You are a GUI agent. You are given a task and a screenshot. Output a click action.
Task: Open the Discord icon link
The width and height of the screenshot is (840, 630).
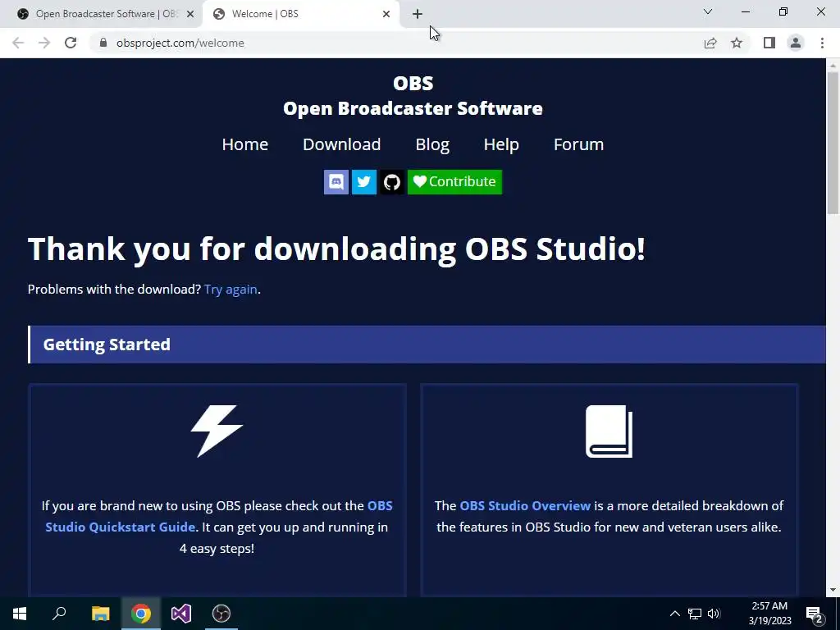336,181
